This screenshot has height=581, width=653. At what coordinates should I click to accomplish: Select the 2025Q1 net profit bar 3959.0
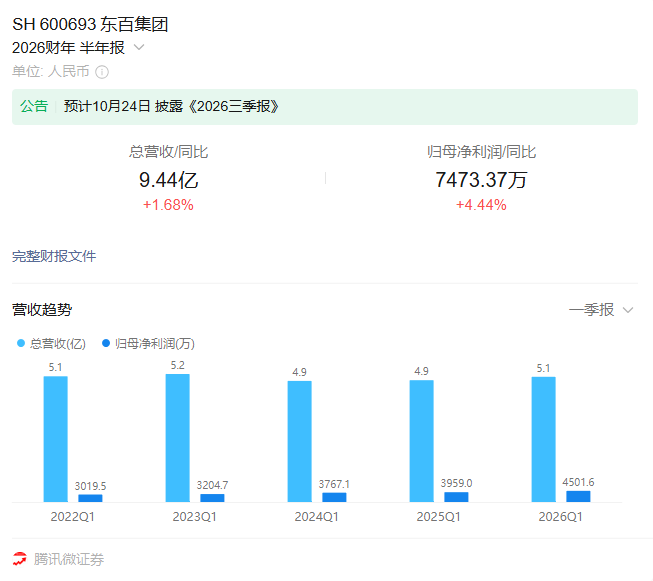(x=456, y=497)
